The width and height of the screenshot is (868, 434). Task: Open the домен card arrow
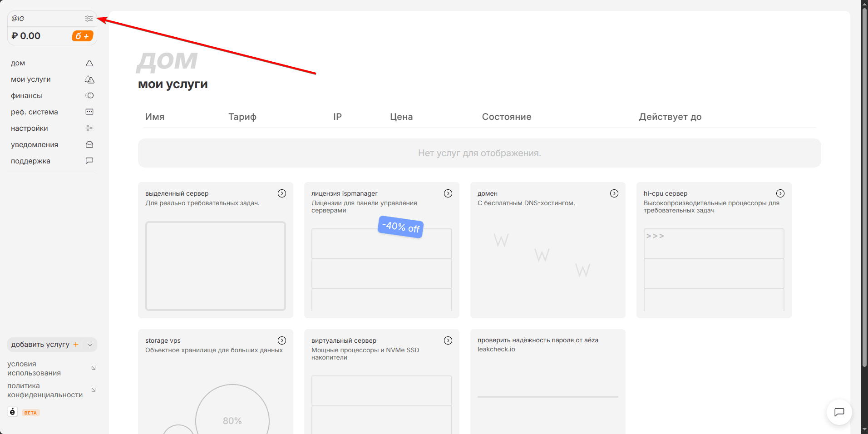pyautogui.click(x=614, y=193)
